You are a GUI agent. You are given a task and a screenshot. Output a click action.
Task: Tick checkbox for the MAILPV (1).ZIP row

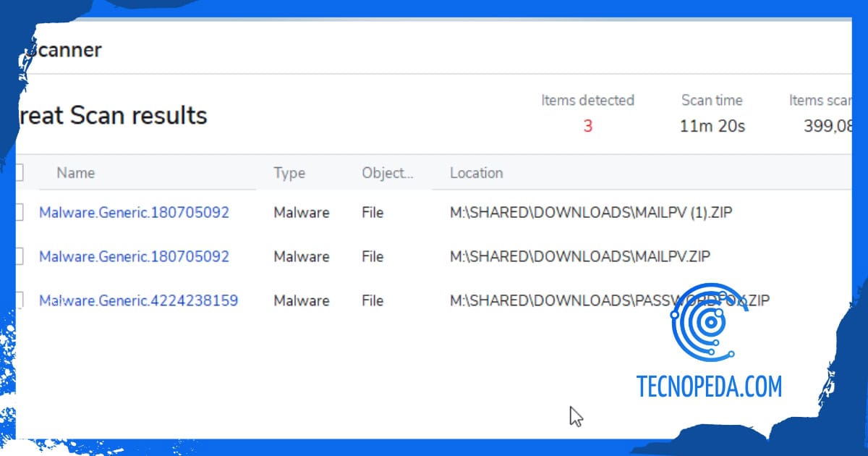[x=19, y=212]
